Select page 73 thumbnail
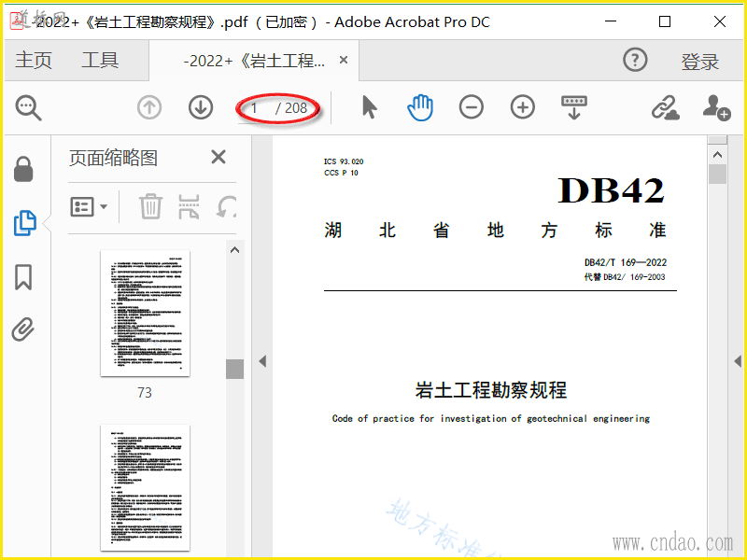Viewport: 747px width, 560px height. tap(145, 314)
